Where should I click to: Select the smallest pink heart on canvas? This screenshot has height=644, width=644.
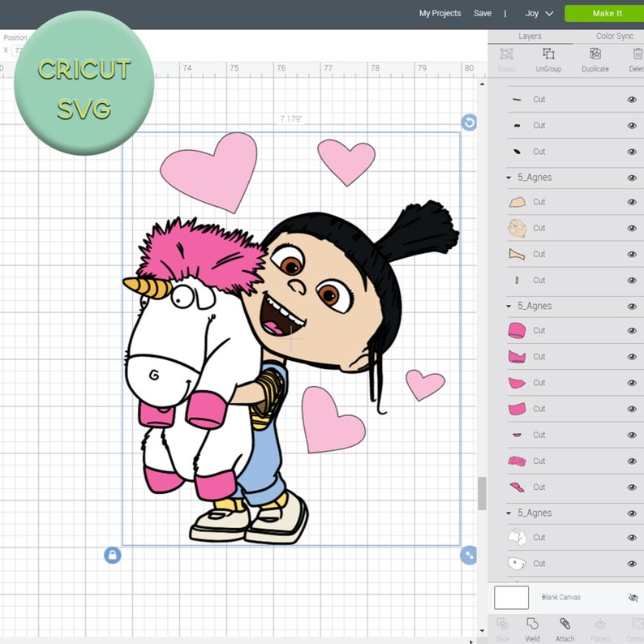(x=425, y=384)
